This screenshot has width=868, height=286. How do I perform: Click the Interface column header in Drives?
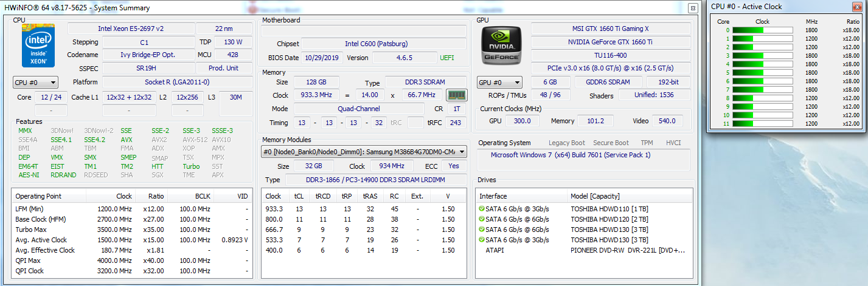522,196
